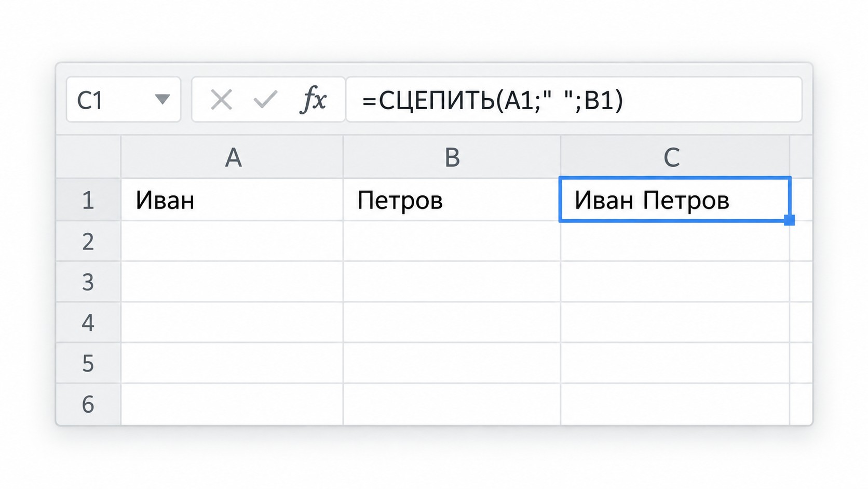This screenshot has height=489, width=868.
Task: Click cell C1 containing Иван Петров
Action: [x=675, y=200]
